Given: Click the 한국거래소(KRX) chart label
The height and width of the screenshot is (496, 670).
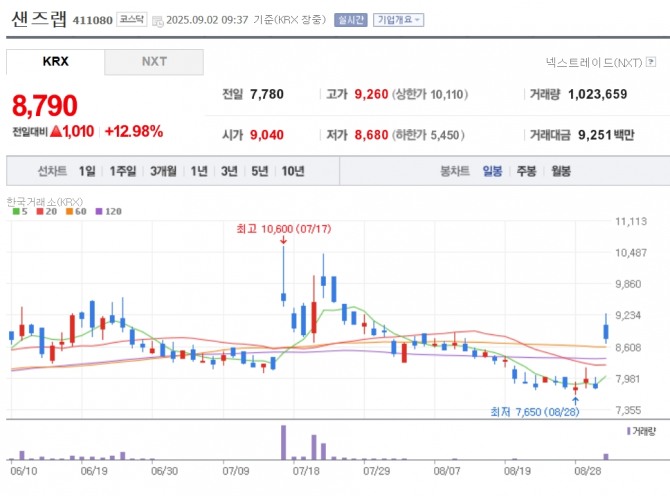Looking at the screenshot, I should pyautogui.click(x=45, y=202).
